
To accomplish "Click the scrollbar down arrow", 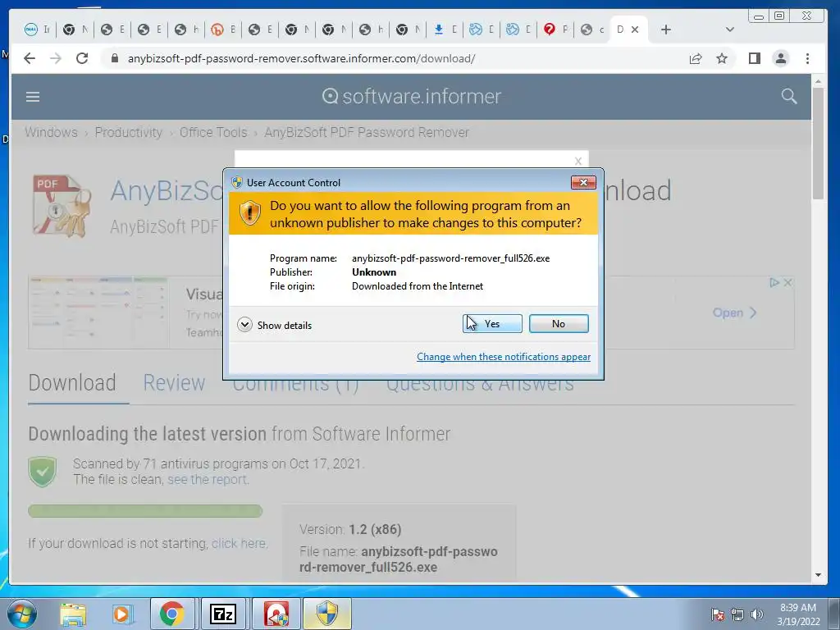I will 818,575.
